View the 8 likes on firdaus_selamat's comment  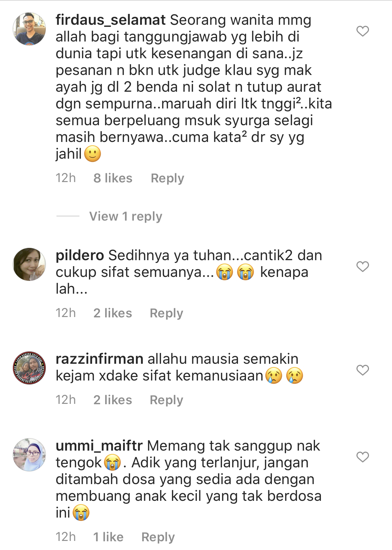pos(113,178)
